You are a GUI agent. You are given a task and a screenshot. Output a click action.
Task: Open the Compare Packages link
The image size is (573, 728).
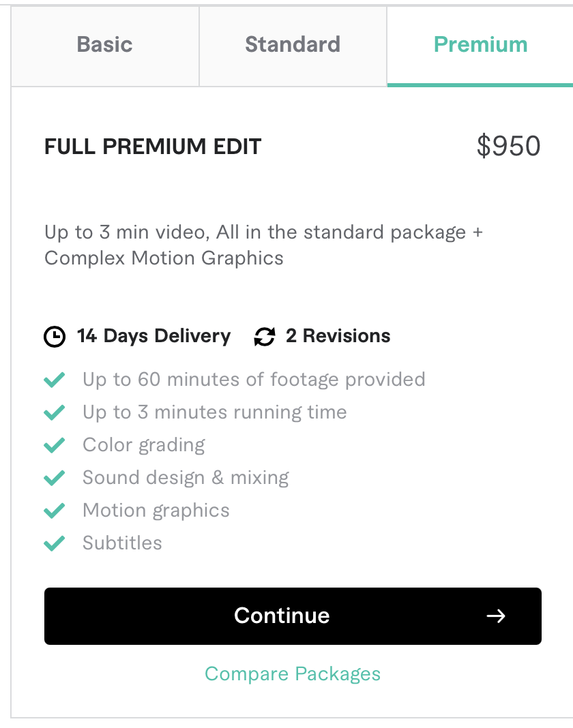click(293, 674)
